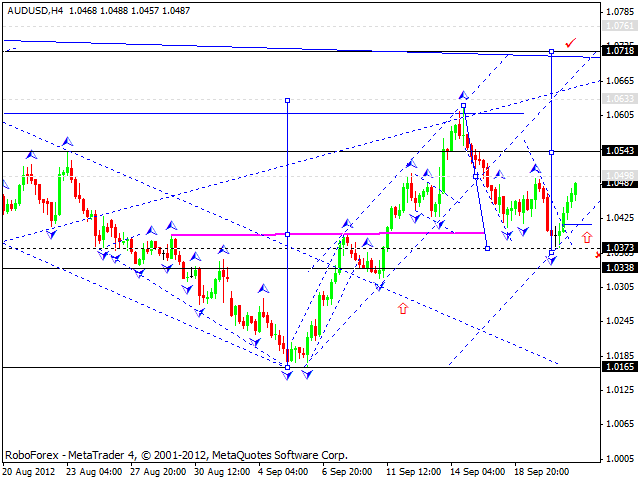Select the AUDUSD,H4 chart title text
This screenshot has width=640, height=480.
tap(35, 11)
